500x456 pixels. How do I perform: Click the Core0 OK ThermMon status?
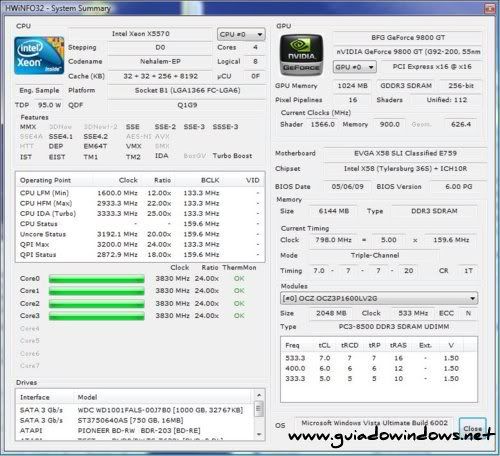click(239, 279)
